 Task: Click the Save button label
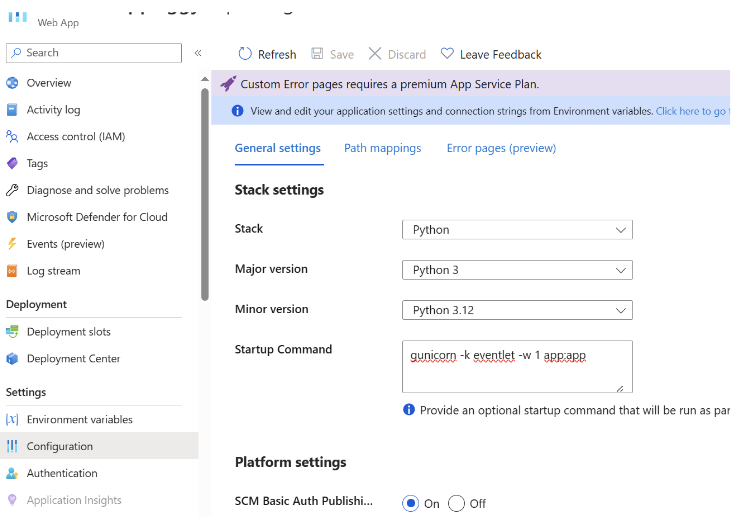click(x=342, y=54)
